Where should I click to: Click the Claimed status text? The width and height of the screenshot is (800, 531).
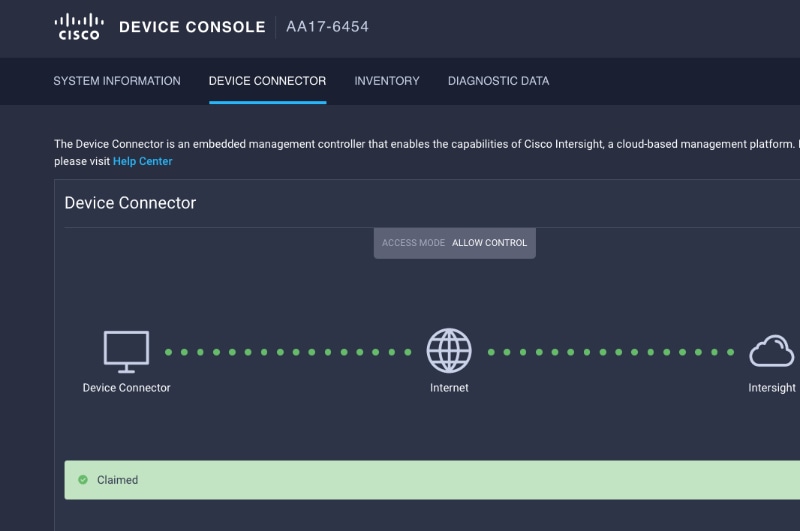coord(117,480)
